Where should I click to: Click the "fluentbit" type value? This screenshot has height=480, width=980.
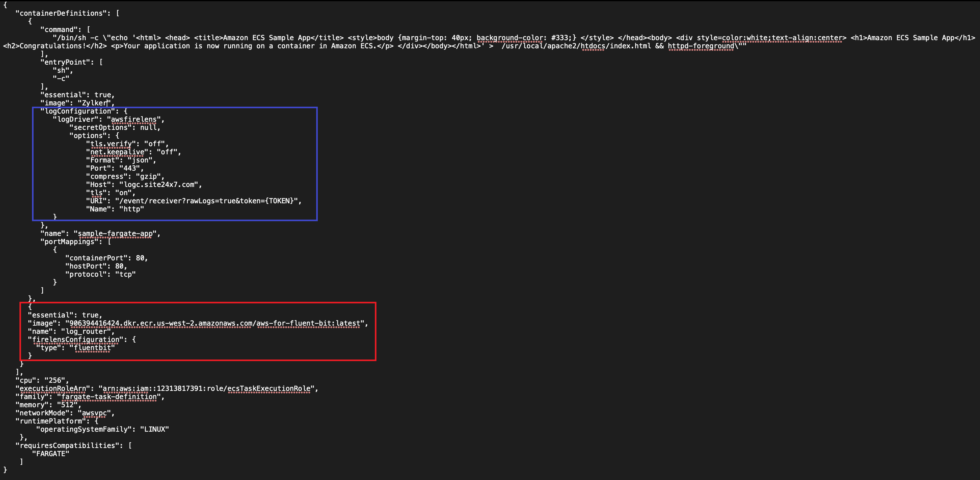point(93,348)
